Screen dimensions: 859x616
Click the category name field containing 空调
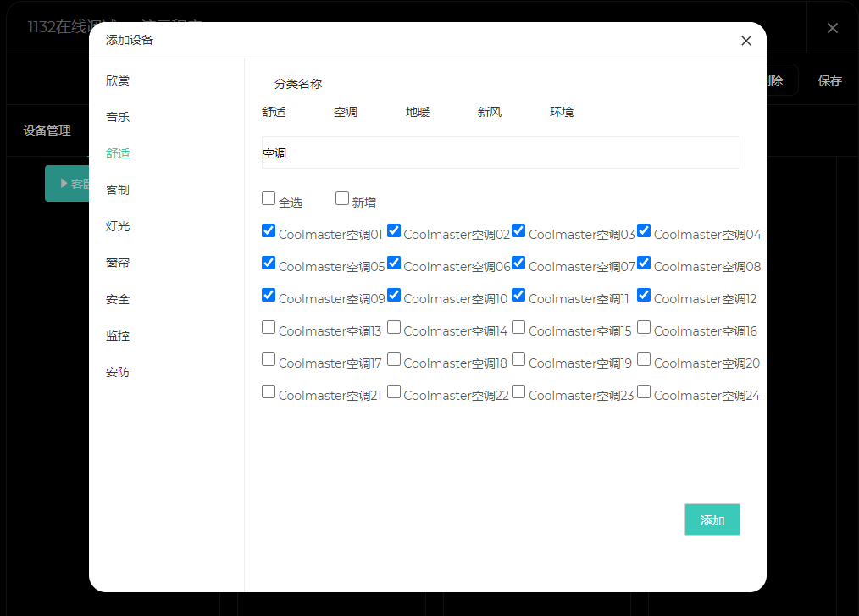(x=501, y=153)
